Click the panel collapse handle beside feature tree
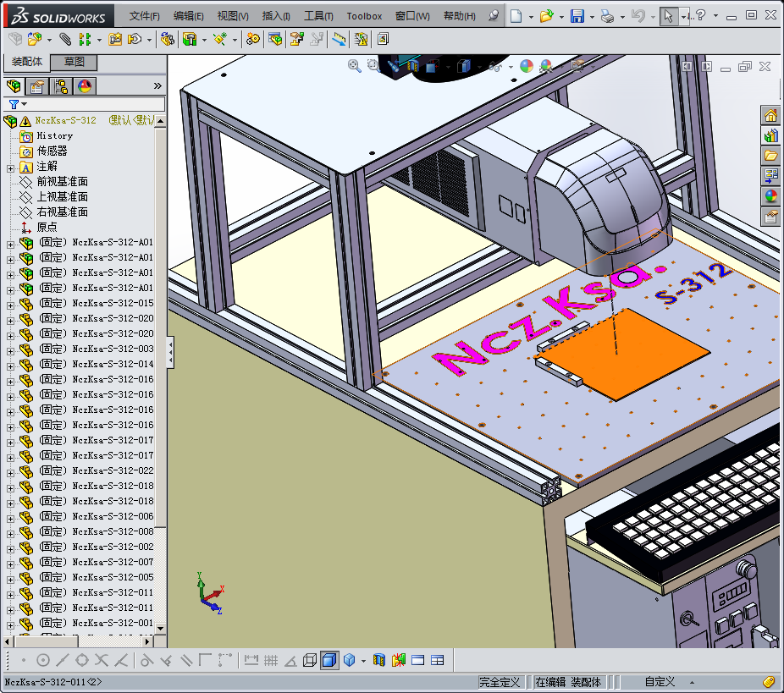The width and height of the screenshot is (784, 693). coord(170,352)
